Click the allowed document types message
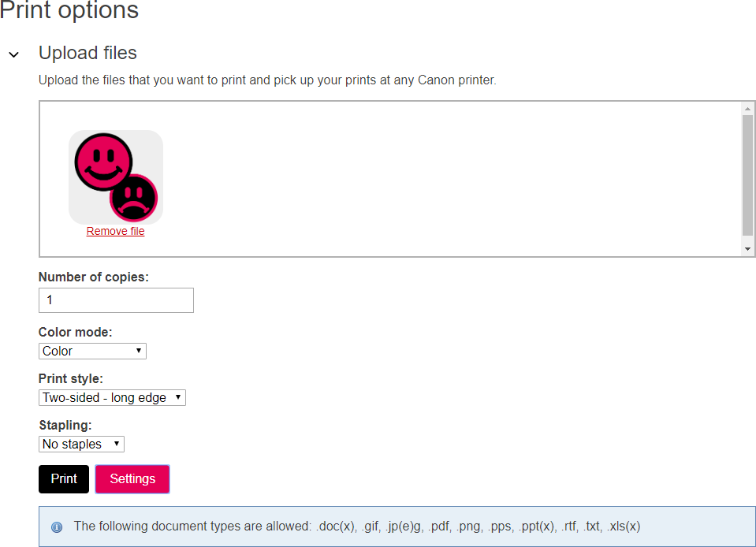This screenshot has width=756, height=547. [x=357, y=526]
